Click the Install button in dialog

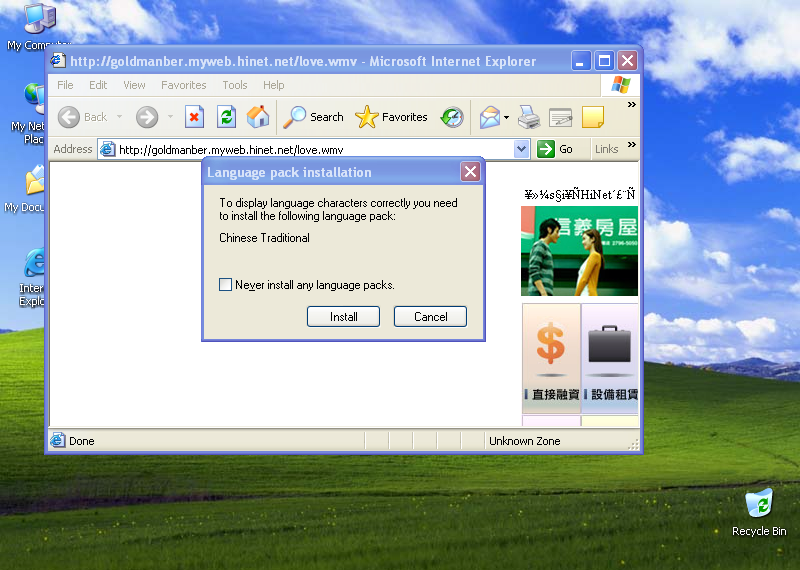[x=343, y=316]
